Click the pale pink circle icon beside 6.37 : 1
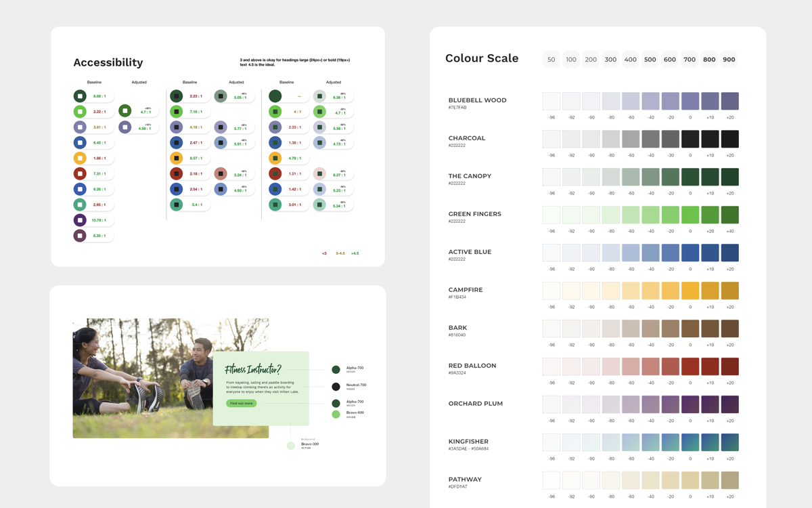Screen dimensions: 812x508 coord(319,174)
